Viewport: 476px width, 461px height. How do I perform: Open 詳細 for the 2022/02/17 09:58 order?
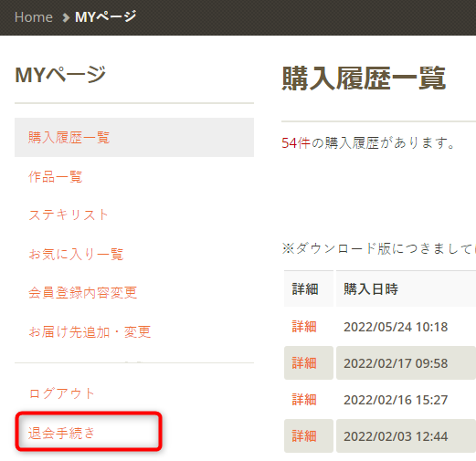tap(304, 363)
